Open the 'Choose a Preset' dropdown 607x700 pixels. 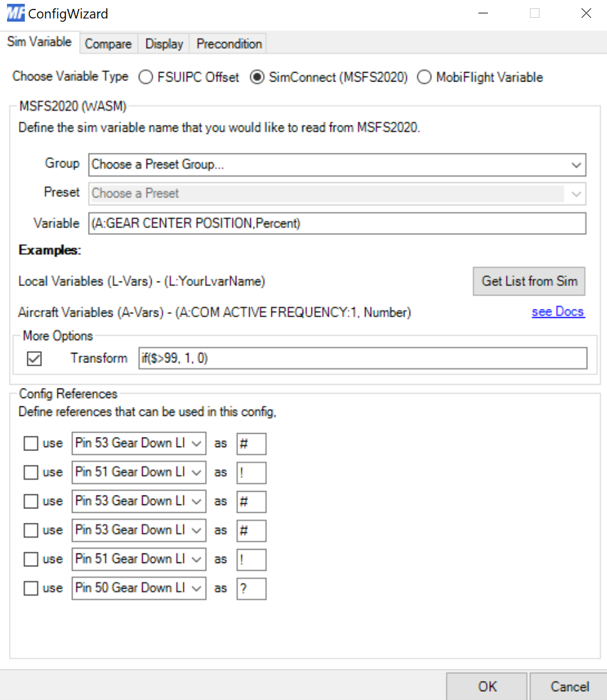(x=337, y=194)
